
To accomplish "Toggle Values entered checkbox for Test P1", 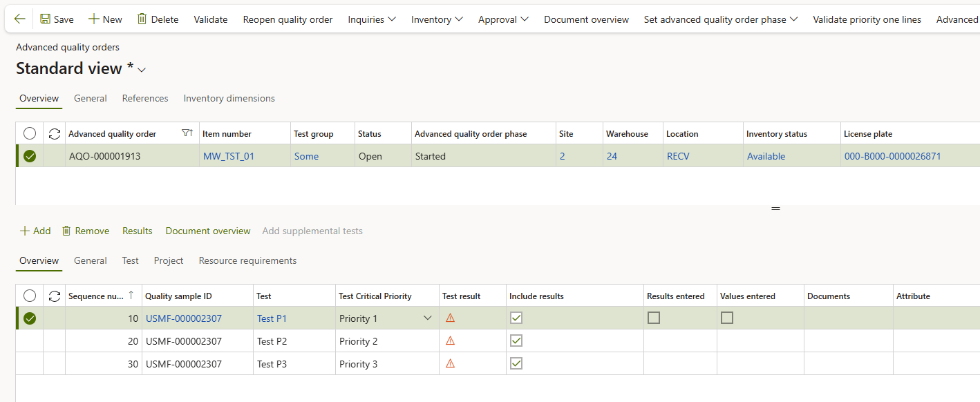I will coord(727,318).
